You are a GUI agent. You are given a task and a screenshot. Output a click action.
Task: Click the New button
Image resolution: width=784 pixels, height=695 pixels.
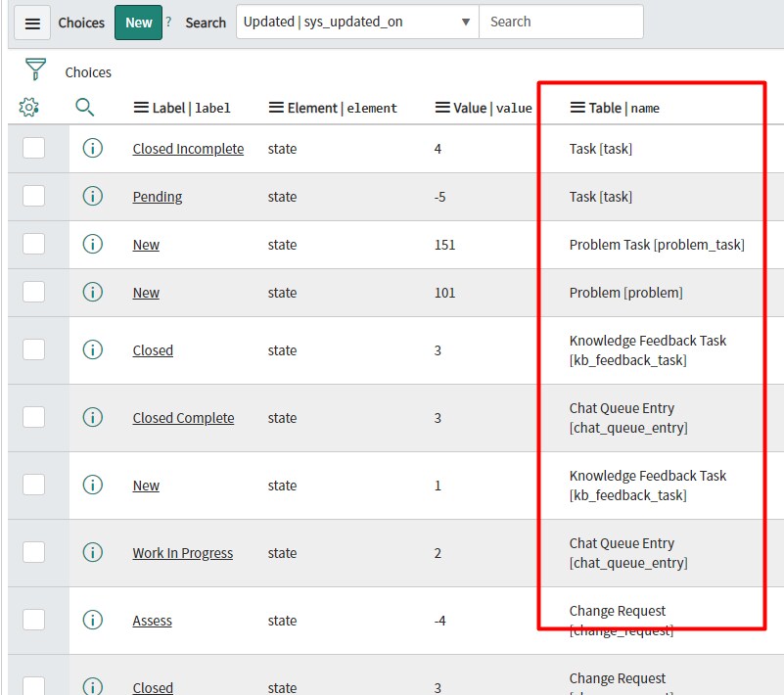[x=138, y=23]
